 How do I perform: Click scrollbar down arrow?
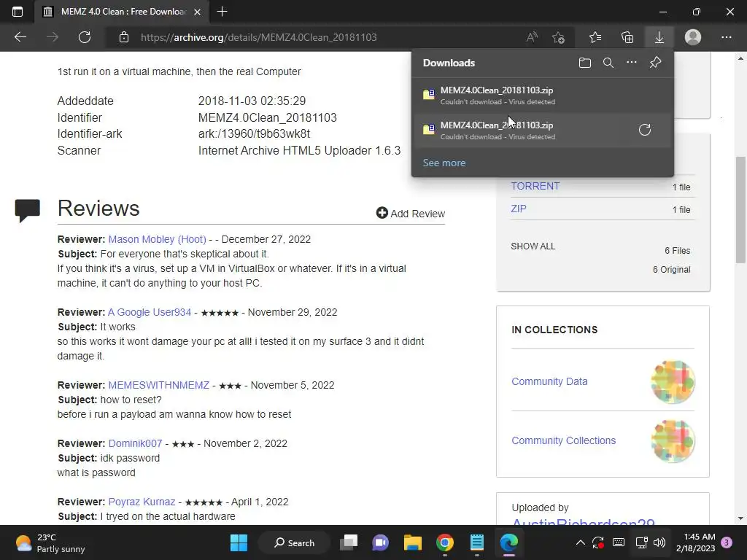740,518
